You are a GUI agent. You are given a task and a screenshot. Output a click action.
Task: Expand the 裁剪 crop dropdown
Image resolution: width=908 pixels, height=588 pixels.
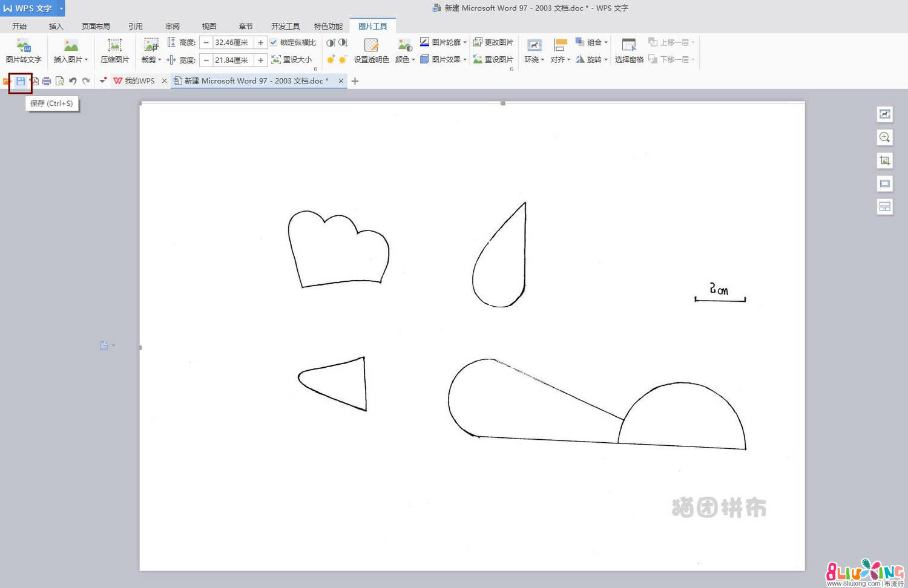coord(160,59)
